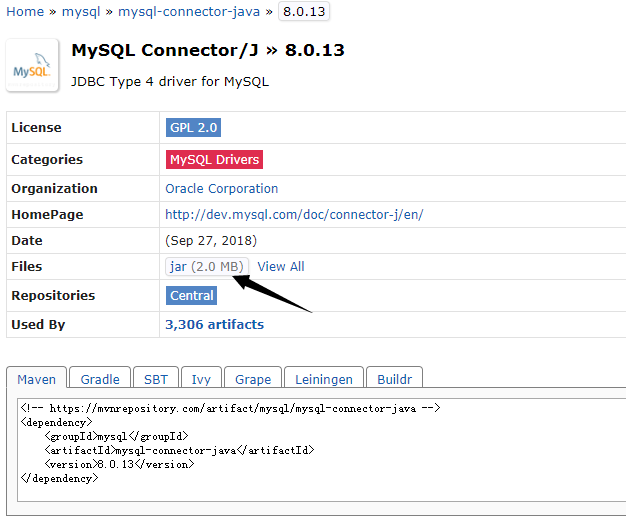Viewport: 626px width, 516px height.
Task: Switch to the Buildr tab
Action: (394, 378)
